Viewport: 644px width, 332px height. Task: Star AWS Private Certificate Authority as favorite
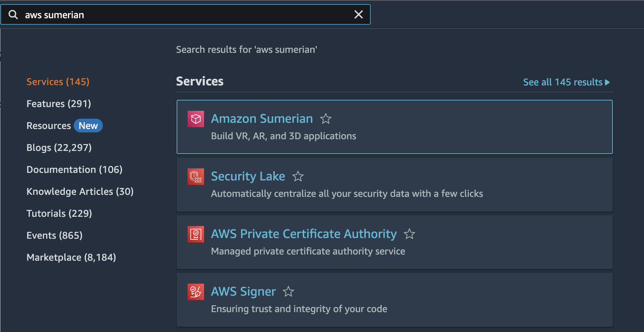[409, 234]
